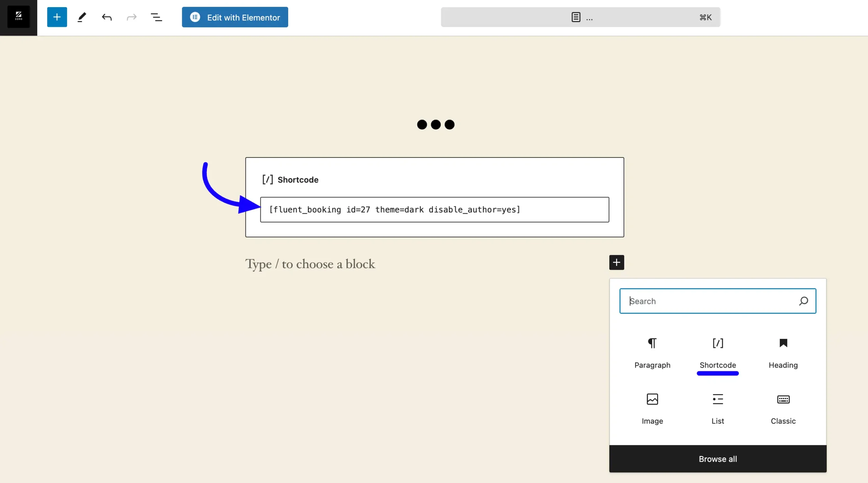Click the site logo icon in top-left corner
868x483 pixels.
click(18, 17)
